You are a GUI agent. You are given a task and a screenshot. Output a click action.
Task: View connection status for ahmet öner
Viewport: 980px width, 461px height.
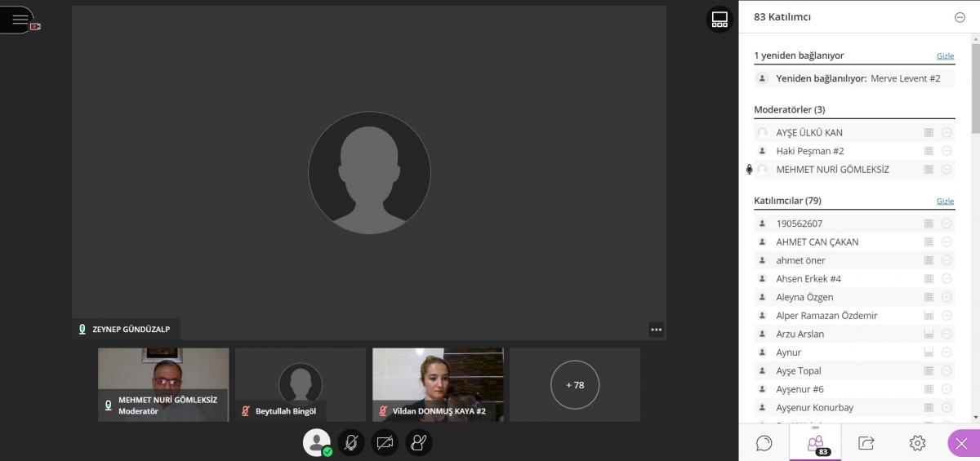pos(929,260)
